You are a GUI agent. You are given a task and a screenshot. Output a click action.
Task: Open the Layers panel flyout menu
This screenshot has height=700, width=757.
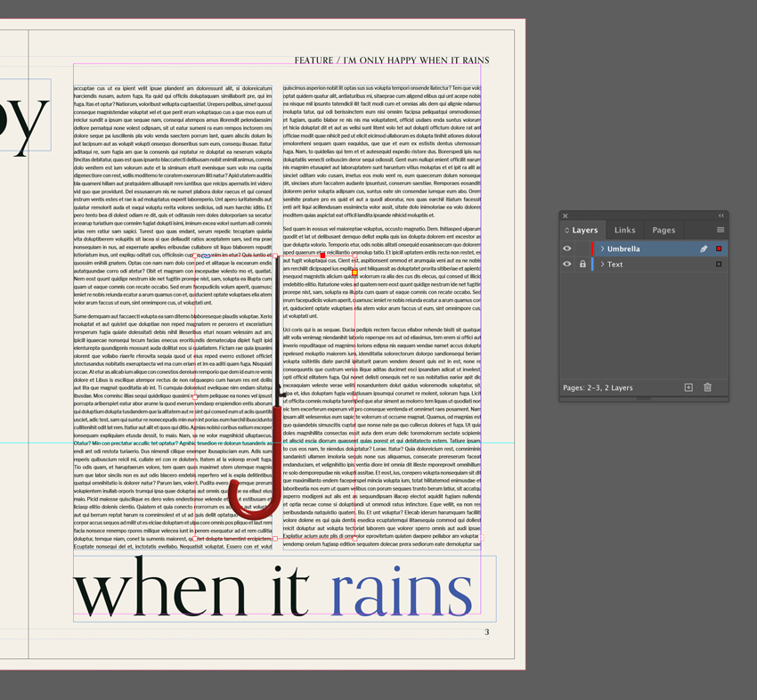click(720, 230)
